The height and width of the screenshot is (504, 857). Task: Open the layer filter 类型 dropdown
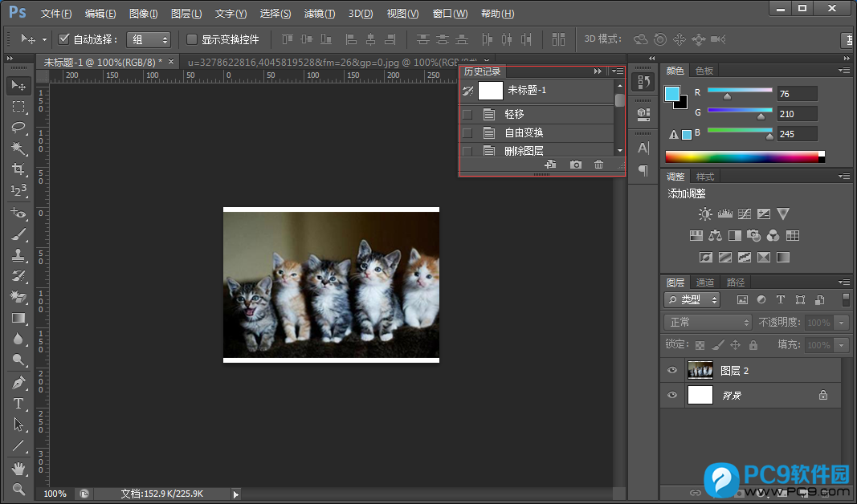(692, 300)
